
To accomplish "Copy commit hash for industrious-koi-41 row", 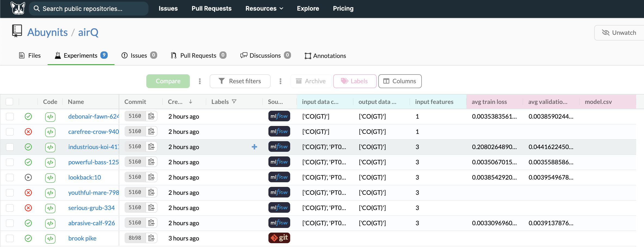I will (x=151, y=147).
